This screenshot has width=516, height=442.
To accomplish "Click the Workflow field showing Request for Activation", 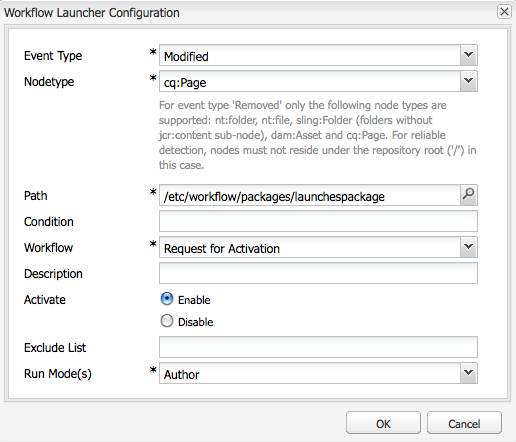I will [x=310, y=247].
